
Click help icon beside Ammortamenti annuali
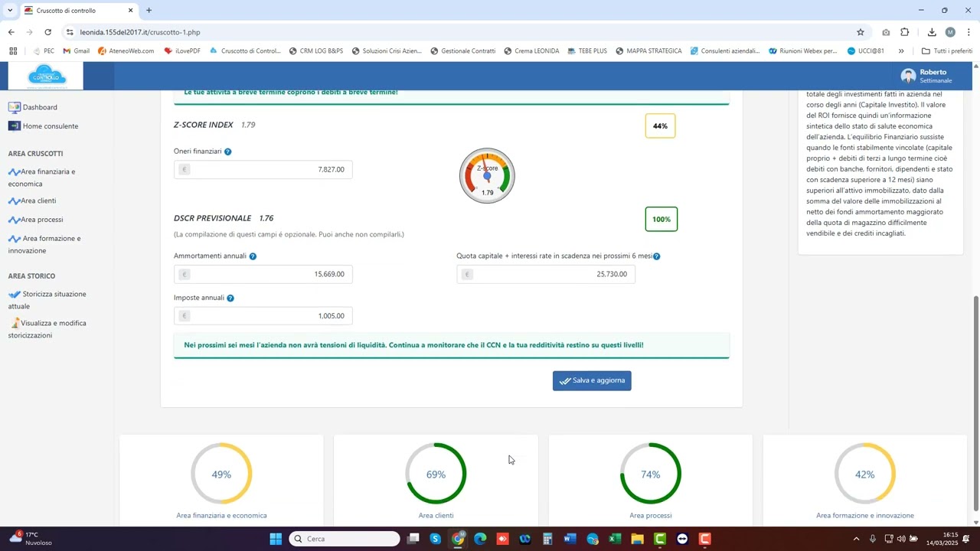(253, 256)
